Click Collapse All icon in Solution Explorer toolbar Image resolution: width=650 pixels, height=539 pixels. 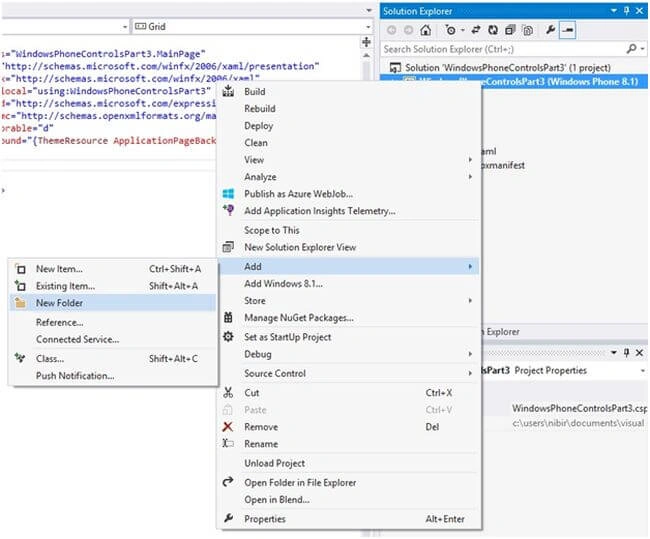[510, 30]
